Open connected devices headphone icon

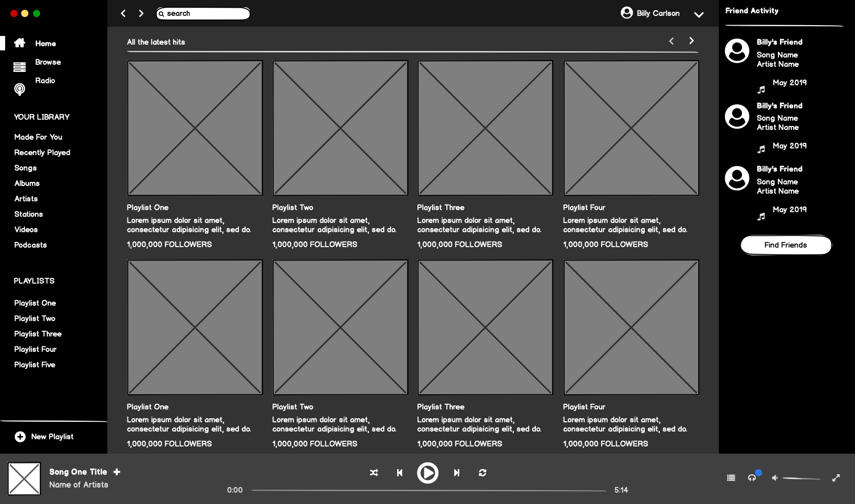pos(752,478)
